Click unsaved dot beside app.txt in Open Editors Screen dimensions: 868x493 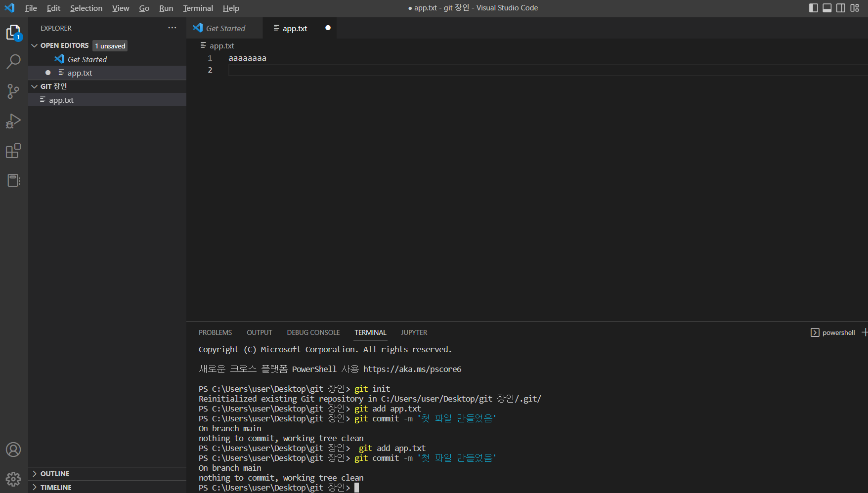(x=48, y=73)
